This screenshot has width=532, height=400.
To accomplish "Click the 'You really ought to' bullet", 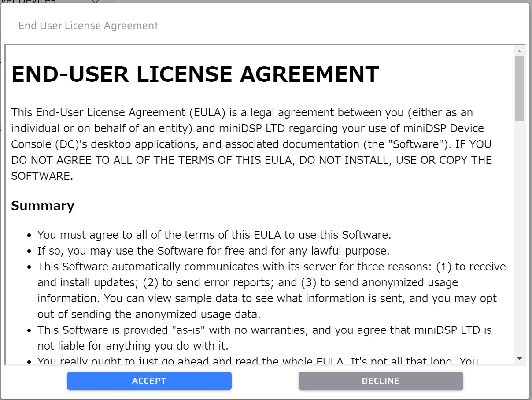I will pos(257,361).
